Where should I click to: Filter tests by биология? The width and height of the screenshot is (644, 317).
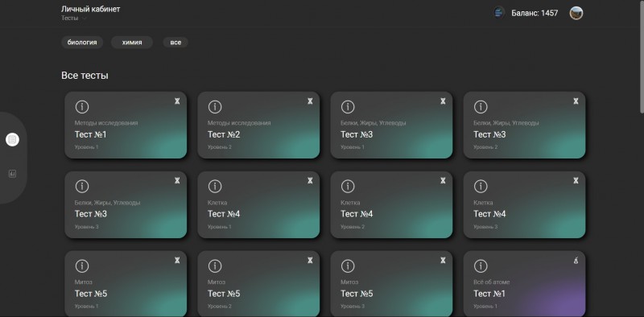pyautogui.click(x=82, y=43)
